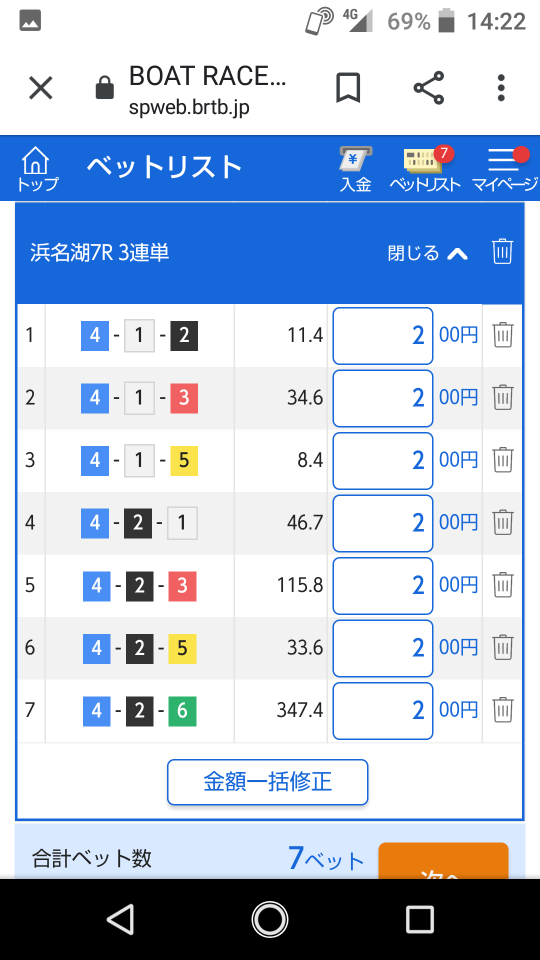Bookmark this page in the browser

[348, 88]
